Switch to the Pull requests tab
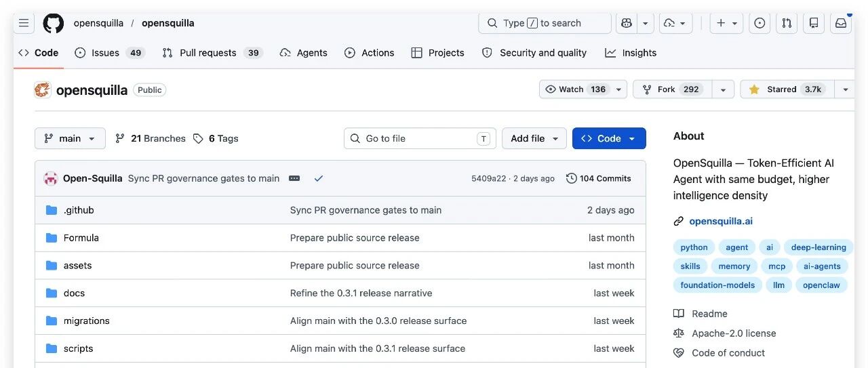Viewport: 868px width, 368px height. click(212, 53)
